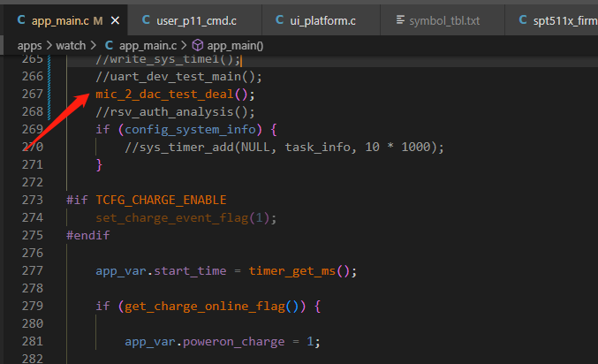Expand breadcrumb chevron after app_main.c
Screen dimensions: 598x364
pos(184,46)
